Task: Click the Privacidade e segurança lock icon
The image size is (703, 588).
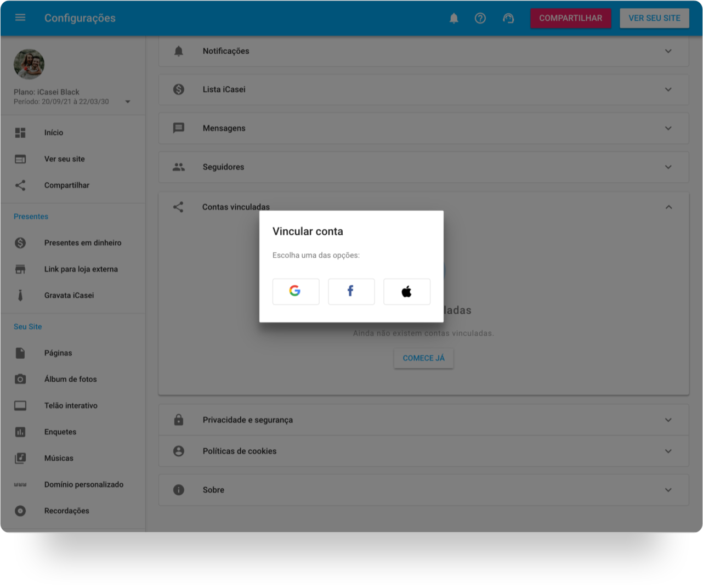Action: [x=179, y=420]
